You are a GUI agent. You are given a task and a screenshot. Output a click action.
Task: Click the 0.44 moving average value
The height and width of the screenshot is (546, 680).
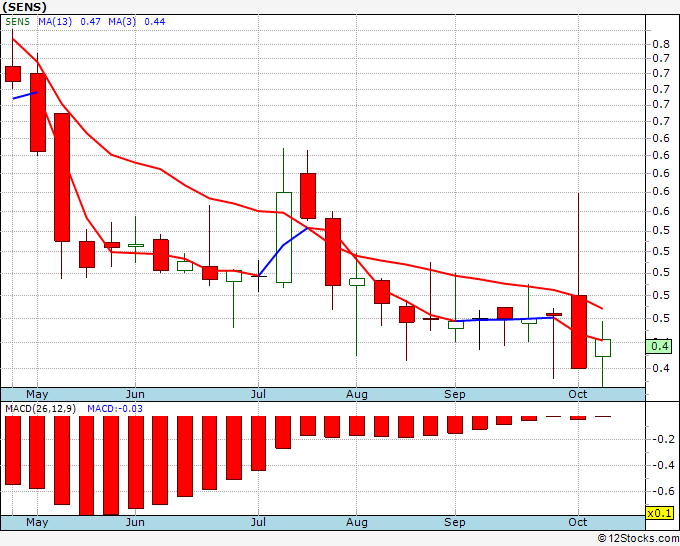[x=155, y=22]
